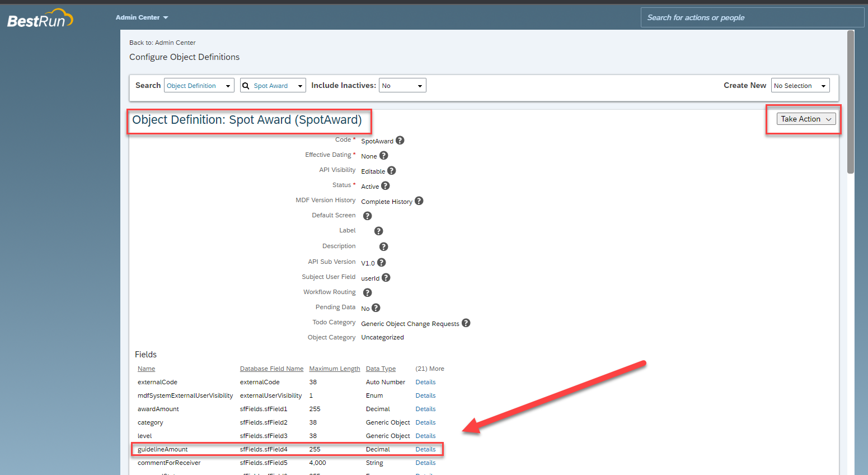Image resolution: width=868 pixels, height=475 pixels.
Task: Open help icon for Todo Category
Action: point(466,323)
